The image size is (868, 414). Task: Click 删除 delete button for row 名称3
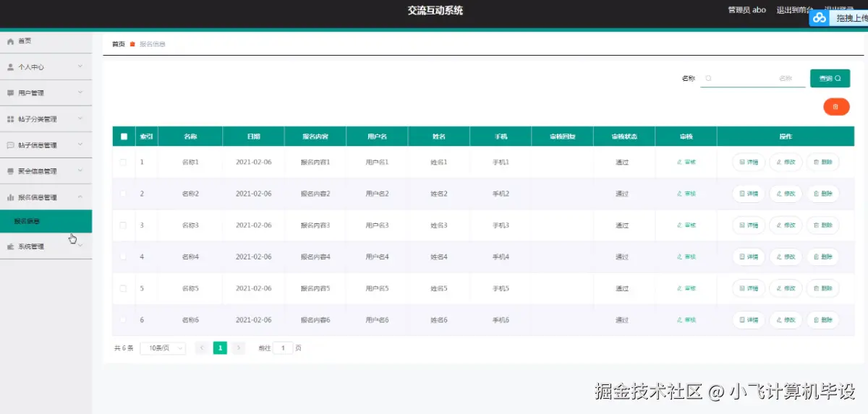[x=822, y=225]
